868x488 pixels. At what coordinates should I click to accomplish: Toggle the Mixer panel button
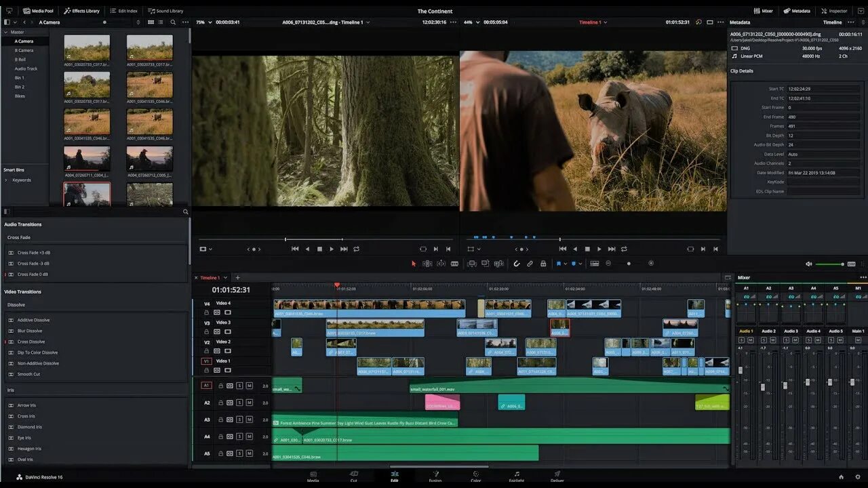point(764,11)
